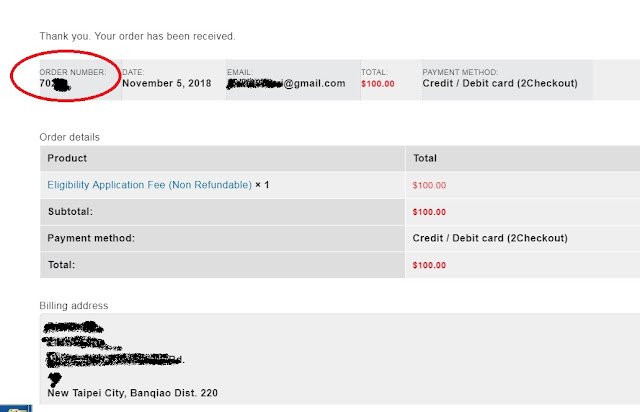Image resolution: width=640 pixels, height=412 pixels.
Task: Click the circled order number value
Action: pos(55,84)
